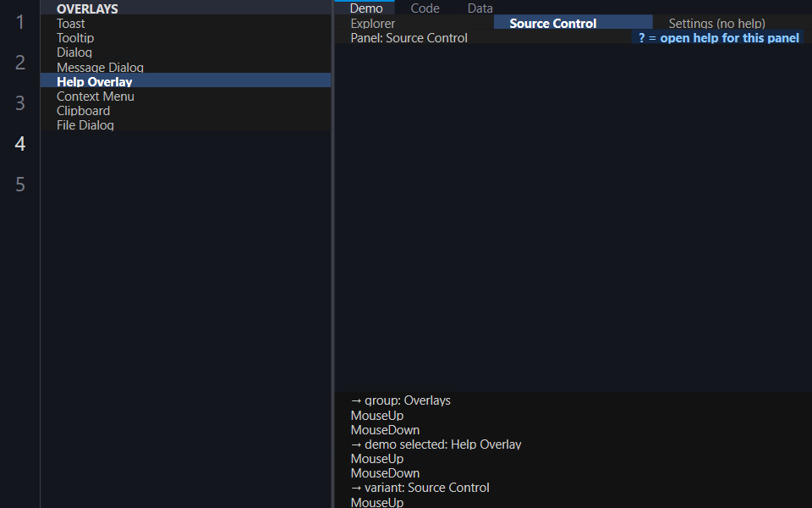The width and height of the screenshot is (812, 508).
Task: Select group number 5 in the sidebar
Action: pos(19,184)
